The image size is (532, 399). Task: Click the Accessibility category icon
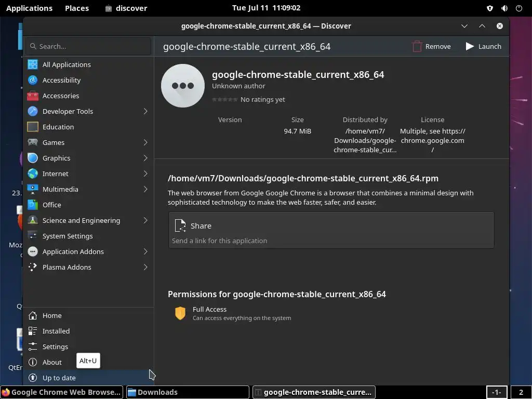pos(33,80)
